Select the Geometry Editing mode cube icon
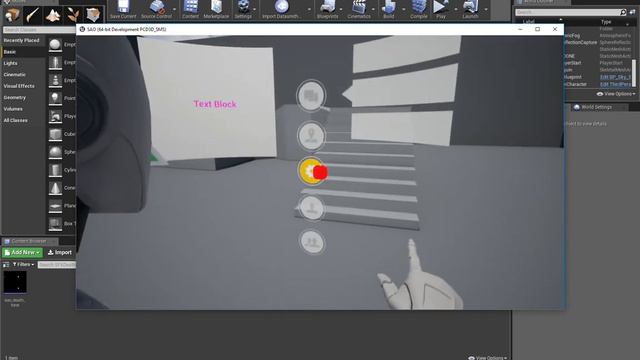The height and width of the screenshot is (360, 640). (x=93, y=15)
